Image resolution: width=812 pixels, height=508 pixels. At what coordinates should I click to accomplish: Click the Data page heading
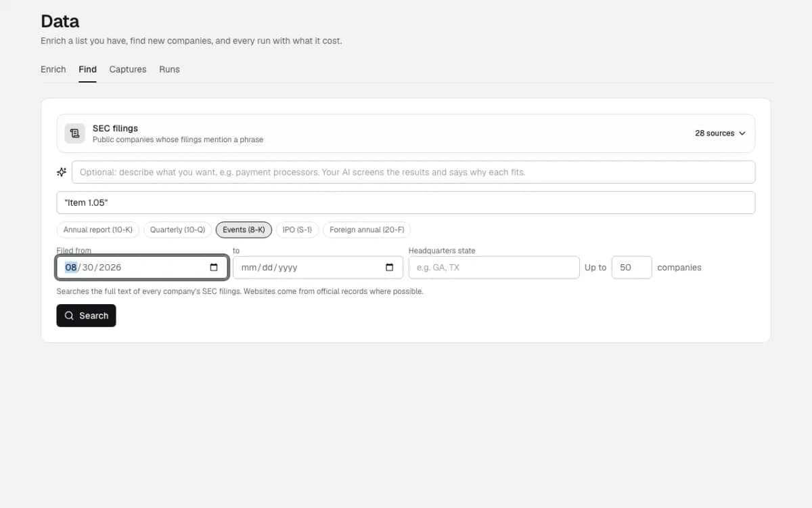tap(60, 21)
